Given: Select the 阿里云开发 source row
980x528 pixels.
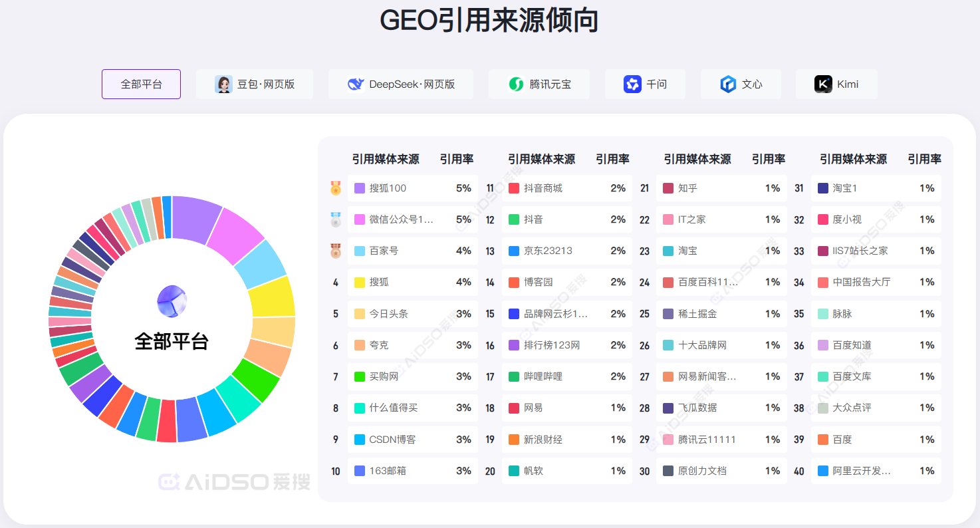Looking at the screenshot, I should [x=876, y=471].
